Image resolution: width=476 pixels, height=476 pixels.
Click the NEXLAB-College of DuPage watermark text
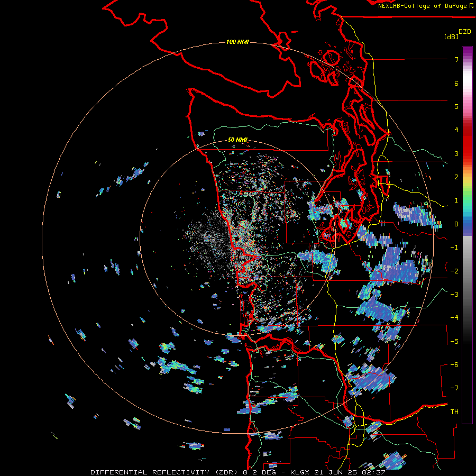pos(426,6)
